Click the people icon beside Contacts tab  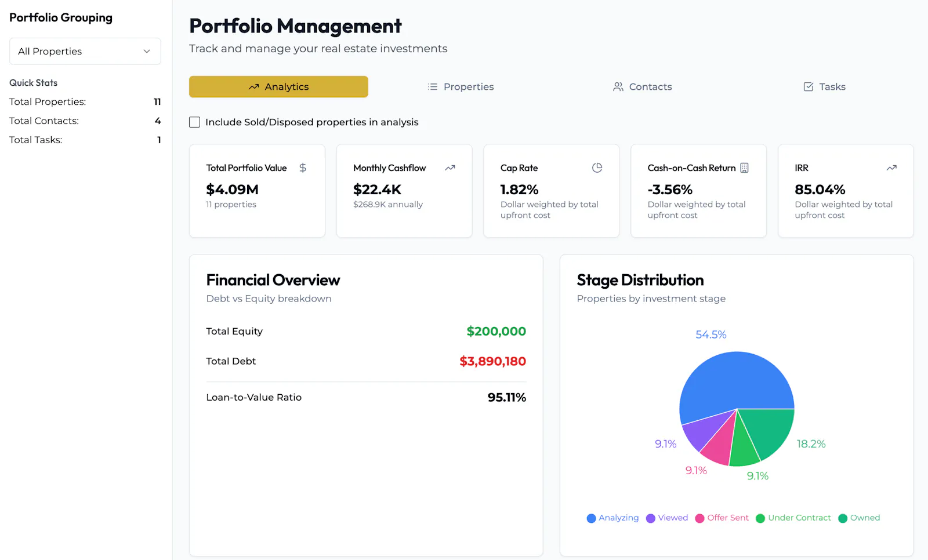pyautogui.click(x=618, y=87)
